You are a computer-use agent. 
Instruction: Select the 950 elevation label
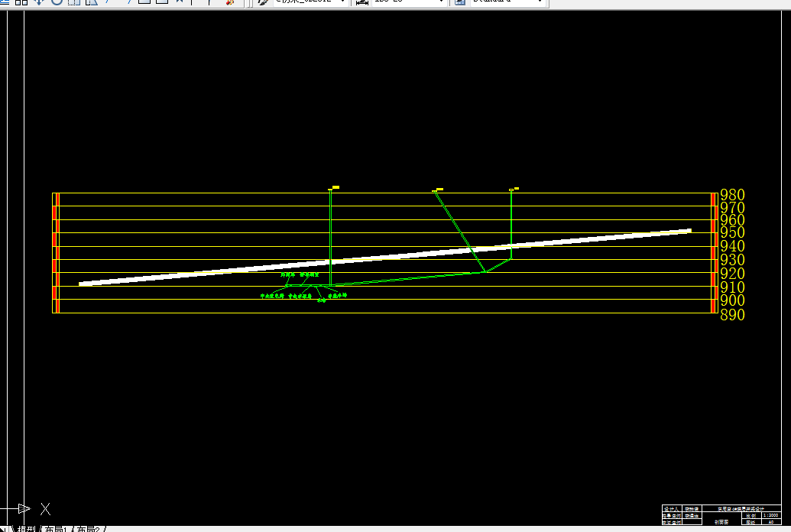(732, 232)
